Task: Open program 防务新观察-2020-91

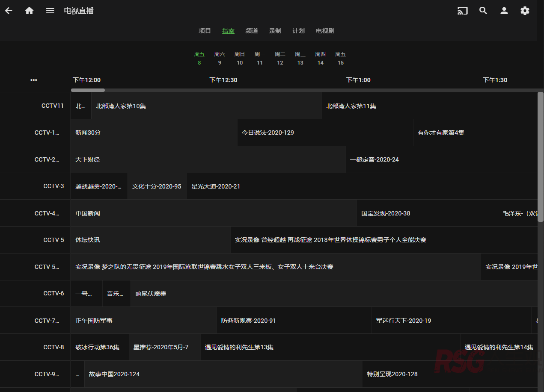Action: pos(294,320)
